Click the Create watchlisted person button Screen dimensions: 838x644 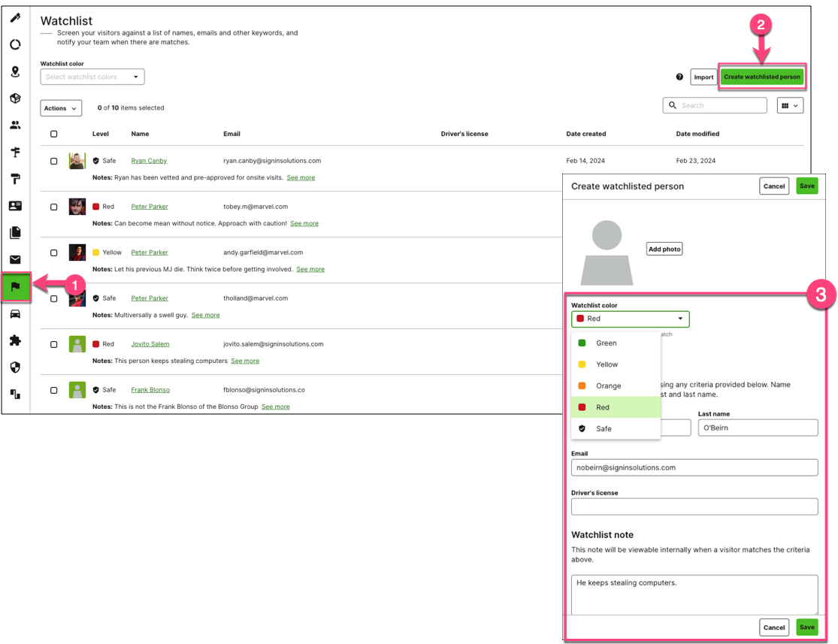[761, 77]
